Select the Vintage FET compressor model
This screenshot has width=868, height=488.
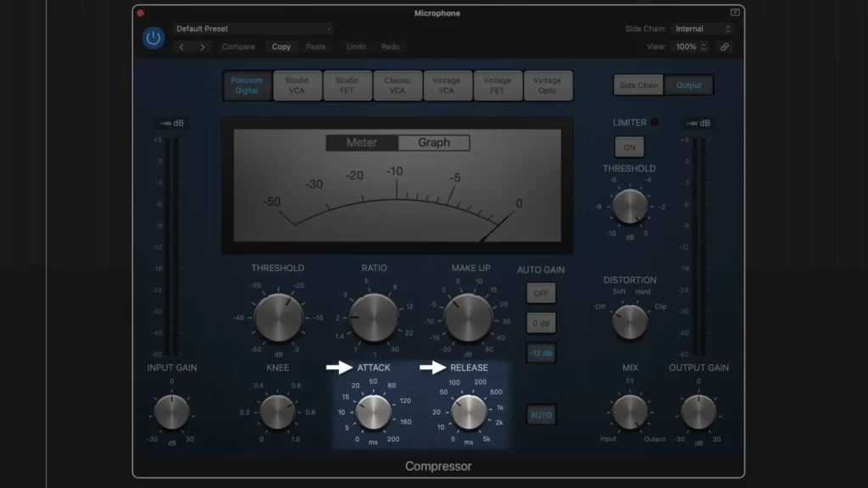pos(498,86)
